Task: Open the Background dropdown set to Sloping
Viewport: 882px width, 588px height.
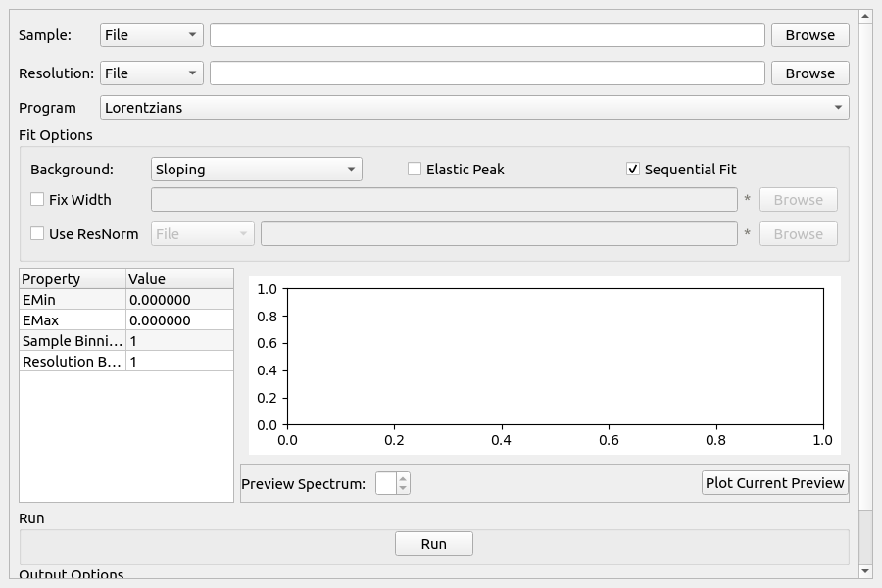Action: click(257, 170)
